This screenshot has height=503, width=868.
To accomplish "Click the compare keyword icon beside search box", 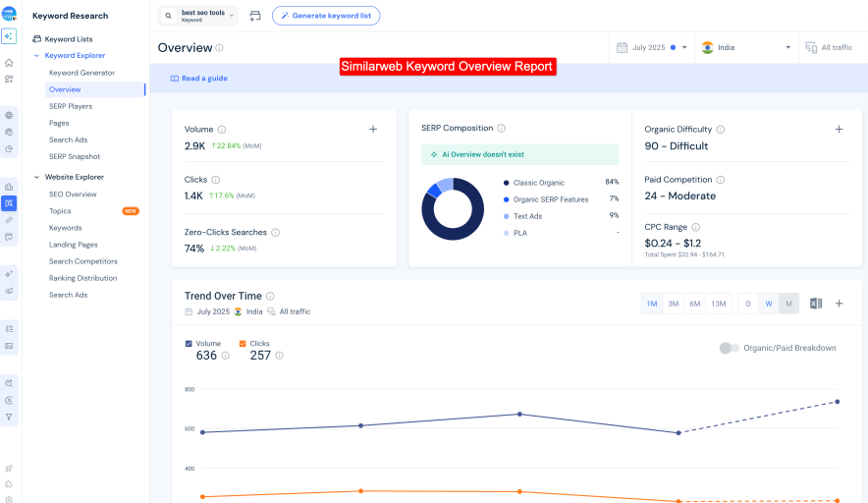I will point(254,16).
